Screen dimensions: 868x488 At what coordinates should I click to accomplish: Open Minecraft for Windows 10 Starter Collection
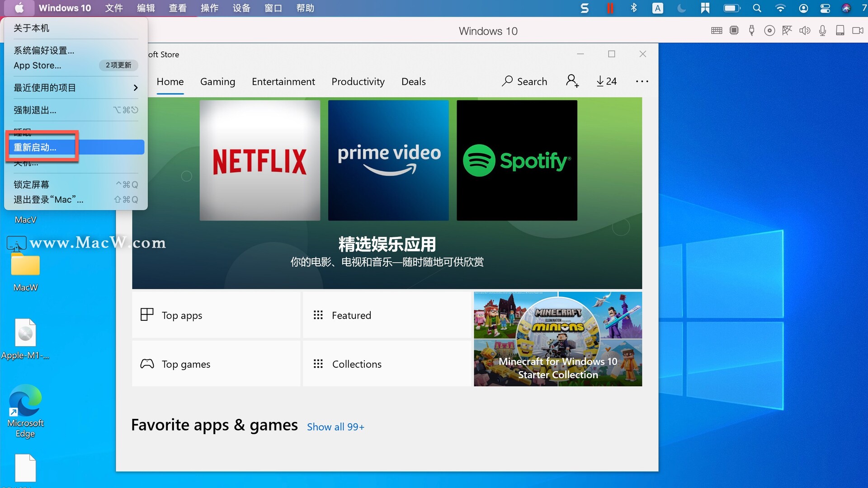tap(558, 339)
